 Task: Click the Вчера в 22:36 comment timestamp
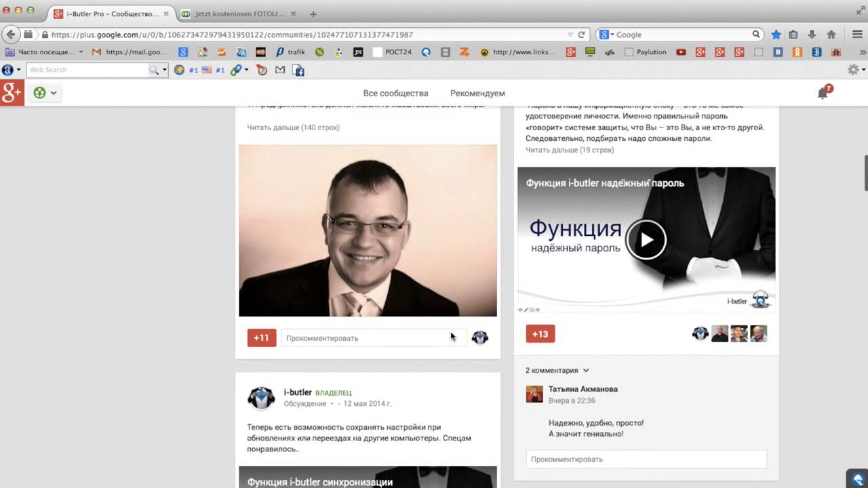point(572,401)
